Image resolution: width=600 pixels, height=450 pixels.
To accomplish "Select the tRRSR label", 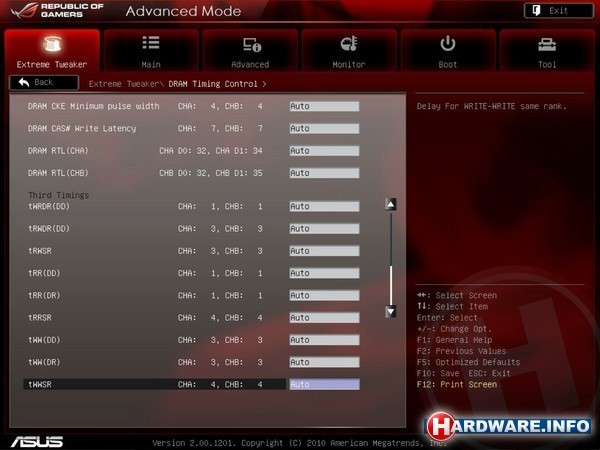I will pyautogui.click(x=40, y=318).
